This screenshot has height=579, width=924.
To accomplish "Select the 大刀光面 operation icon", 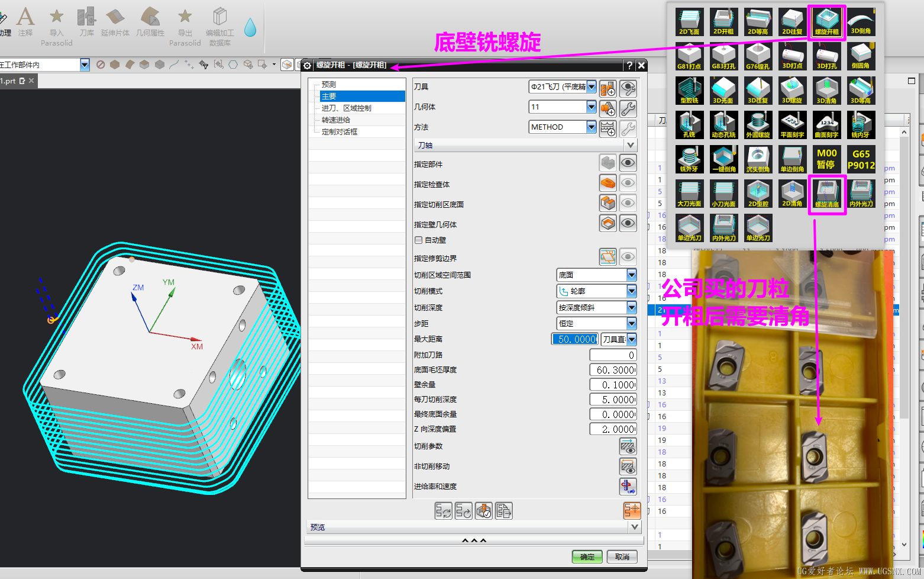I will click(690, 194).
